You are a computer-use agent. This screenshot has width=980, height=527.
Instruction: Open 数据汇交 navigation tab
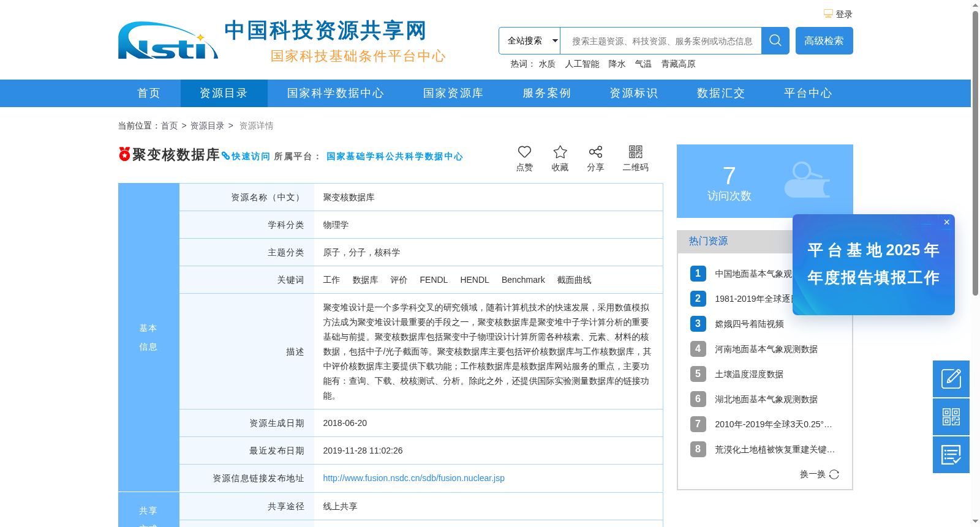pyautogui.click(x=721, y=93)
